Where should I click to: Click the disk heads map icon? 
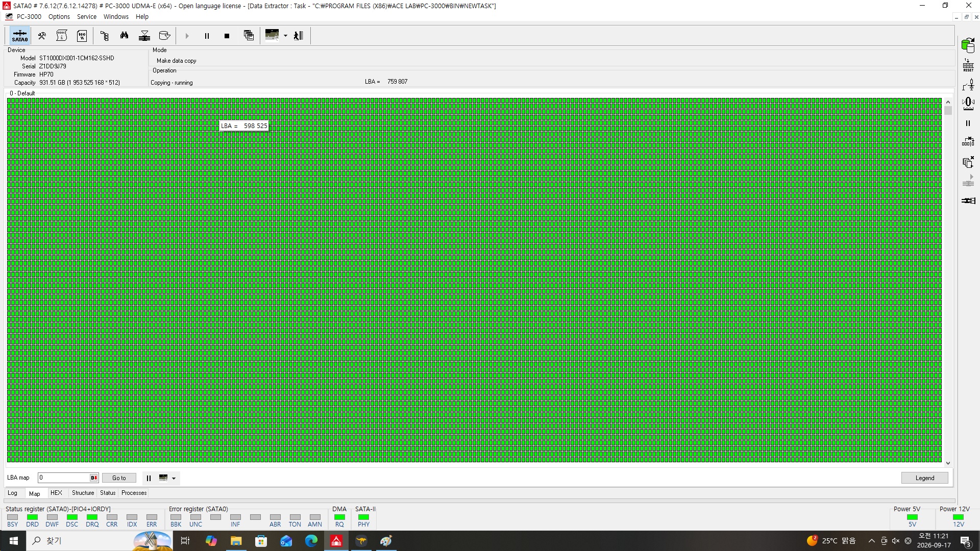144,36
